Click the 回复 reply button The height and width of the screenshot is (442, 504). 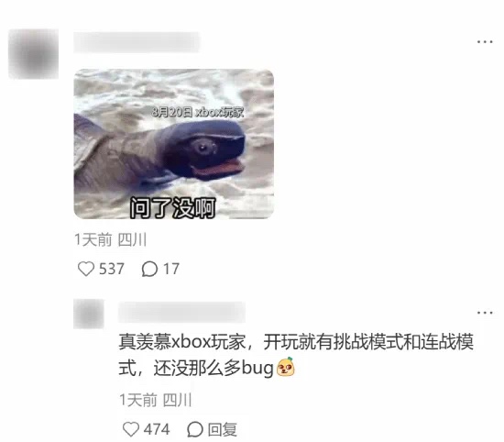pyautogui.click(x=223, y=429)
